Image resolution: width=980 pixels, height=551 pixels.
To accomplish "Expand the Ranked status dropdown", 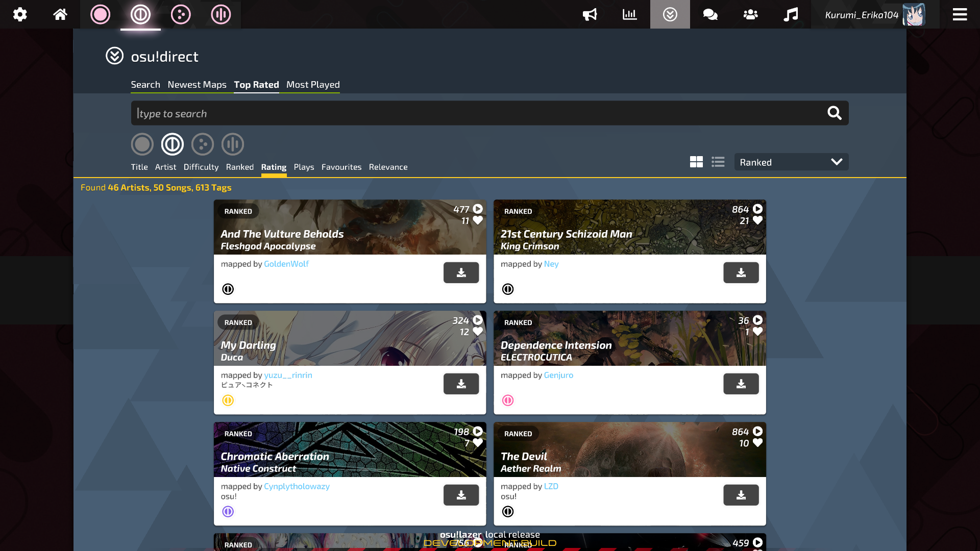I will click(x=791, y=161).
